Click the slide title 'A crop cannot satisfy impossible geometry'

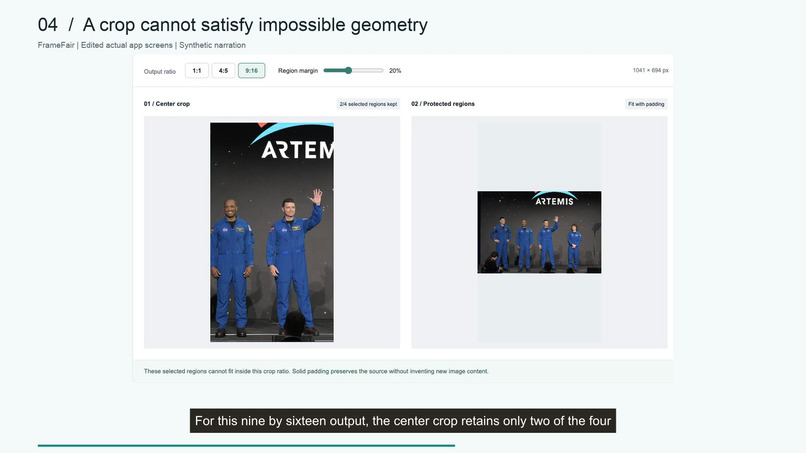[x=255, y=25]
